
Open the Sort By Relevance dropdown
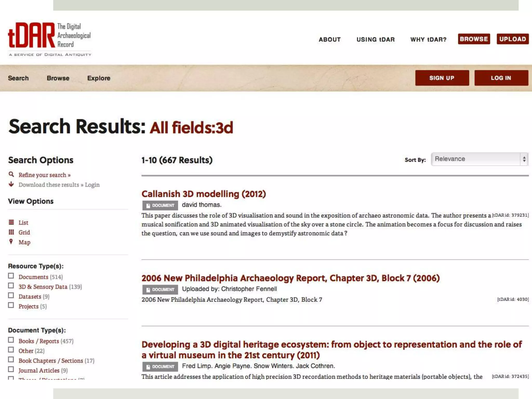click(475, 159)
